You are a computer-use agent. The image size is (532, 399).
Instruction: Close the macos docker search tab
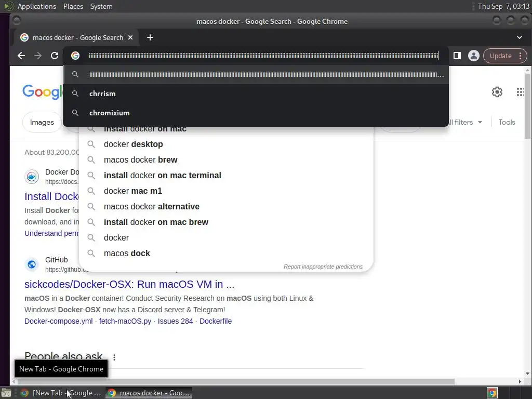[130, 37]
